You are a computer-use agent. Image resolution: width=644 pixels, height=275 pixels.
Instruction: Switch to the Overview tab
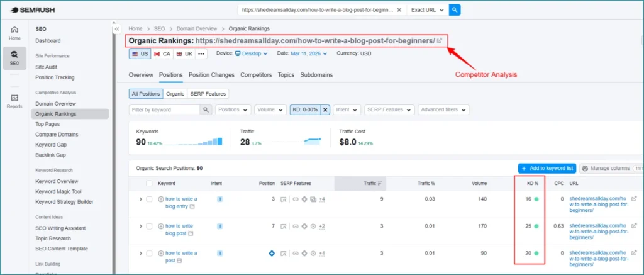141,75
